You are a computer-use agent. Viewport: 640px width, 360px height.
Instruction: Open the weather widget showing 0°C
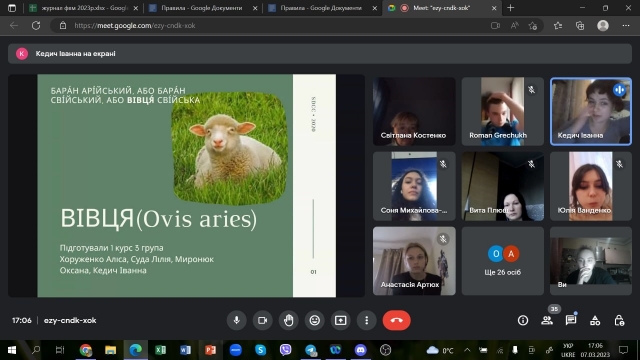(x=440, y=350)
